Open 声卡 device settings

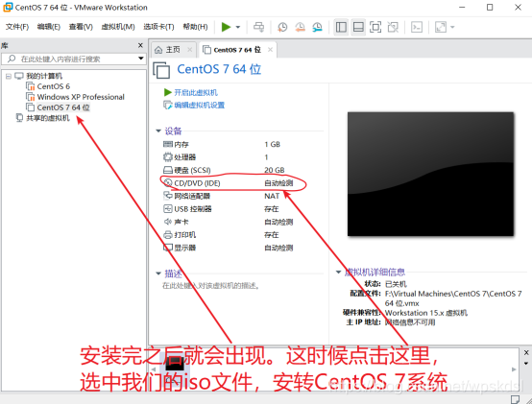pos(176,222)
